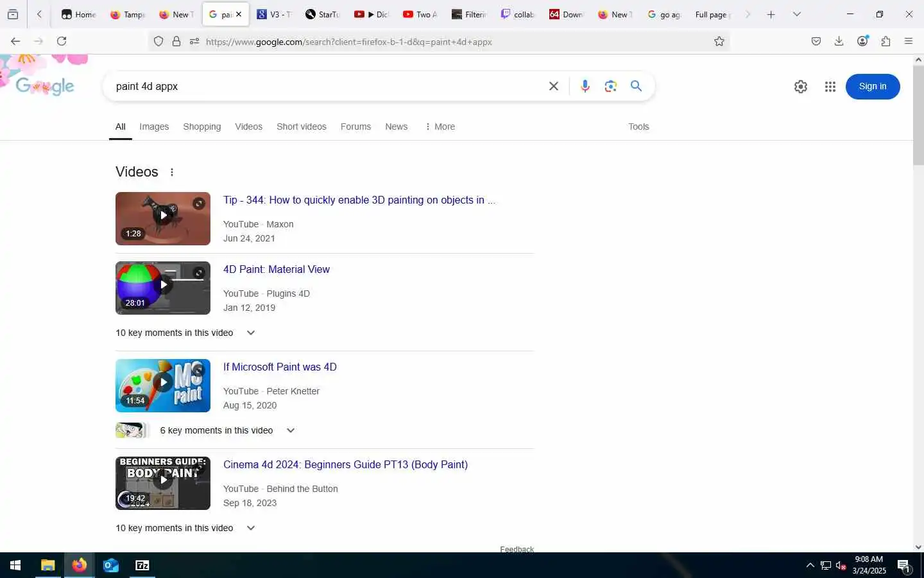Play the 11:54 MS Paint thumbnail

pos(163,385)
